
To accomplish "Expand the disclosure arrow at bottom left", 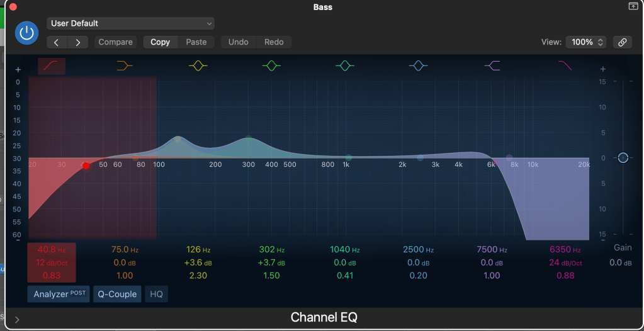I will coord(17,320).
